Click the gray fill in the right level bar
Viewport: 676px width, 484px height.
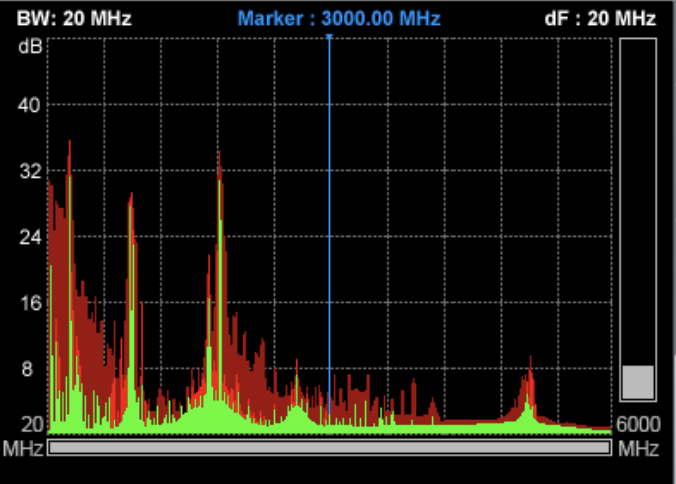[x=638, y=382]
